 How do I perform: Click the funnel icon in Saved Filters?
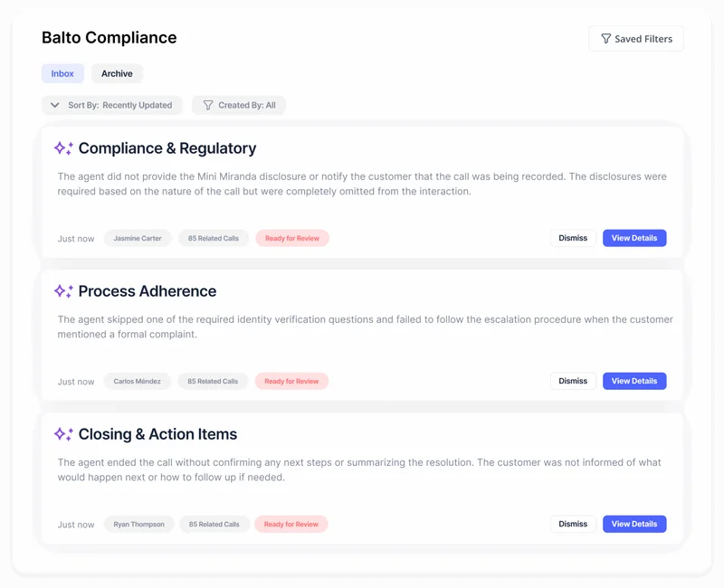605,39
